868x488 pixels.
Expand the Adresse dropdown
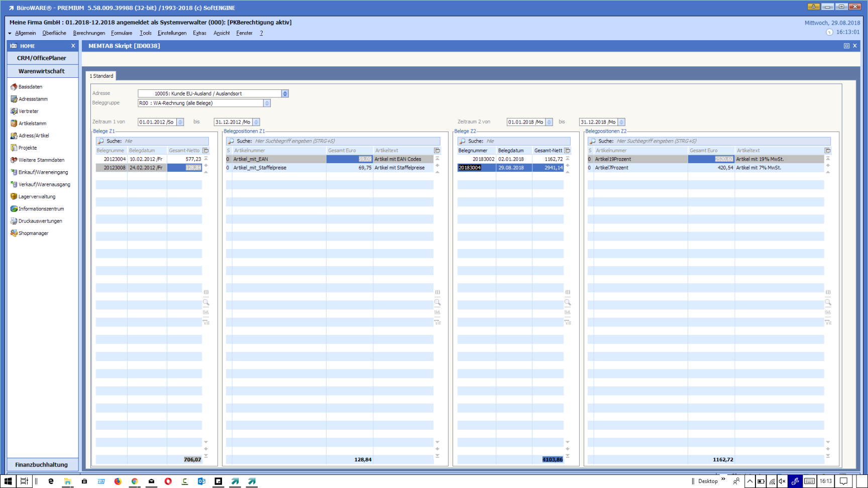(x=285, y=94)
